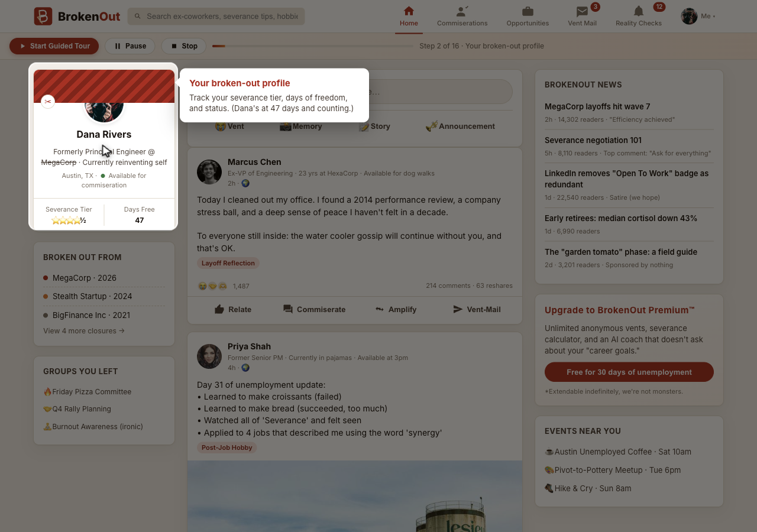Viewport: 757px width, 532px height.
Task: Click Free for 30 days of unemployment
Action: [x=629, y=372]
